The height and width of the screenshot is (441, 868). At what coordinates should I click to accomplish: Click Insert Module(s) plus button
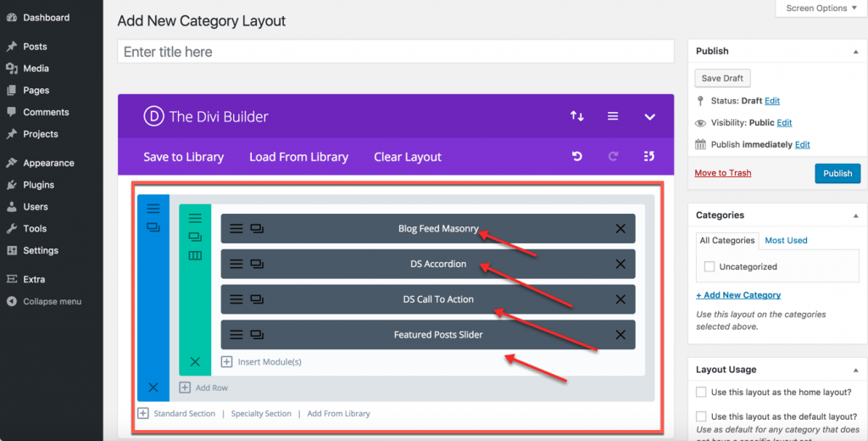point(226,362)
